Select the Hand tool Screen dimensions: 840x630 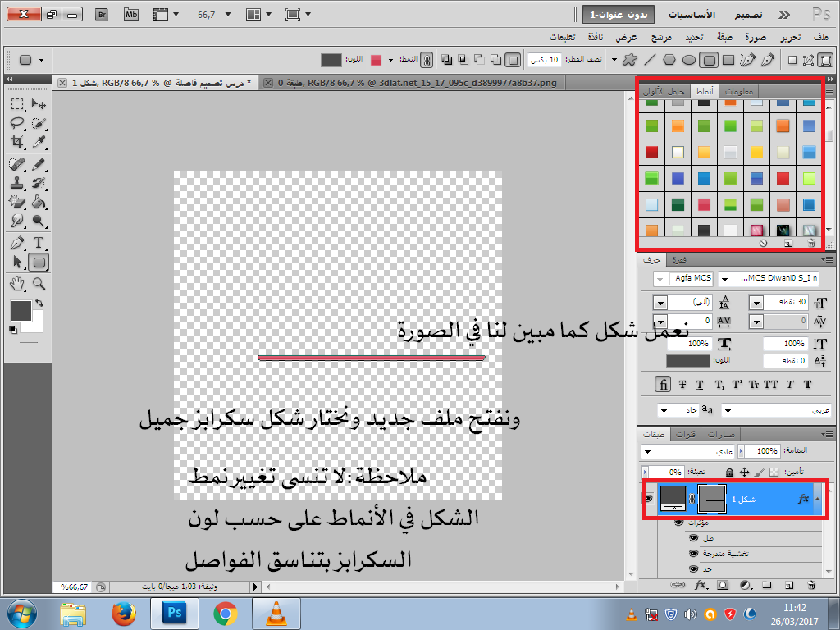tap(16, 283)
